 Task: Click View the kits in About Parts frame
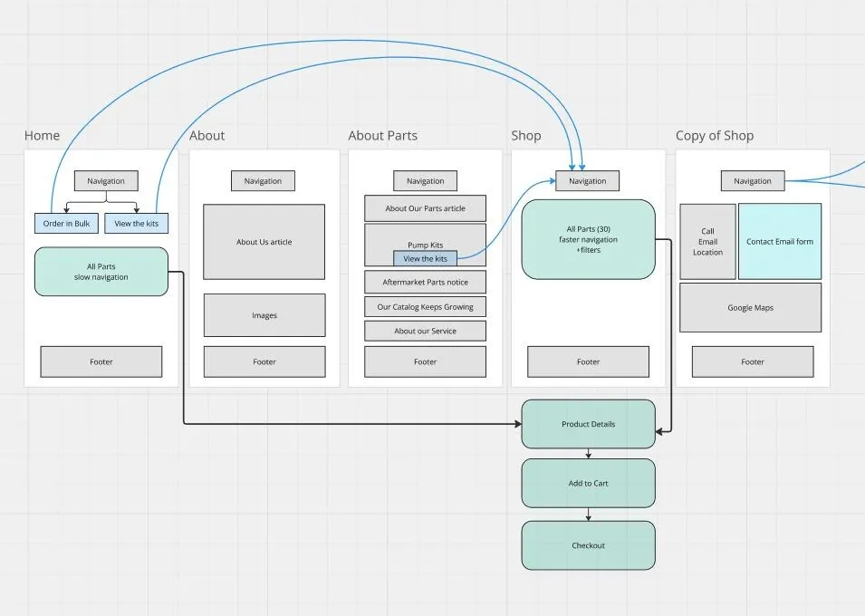coord(425,258)
